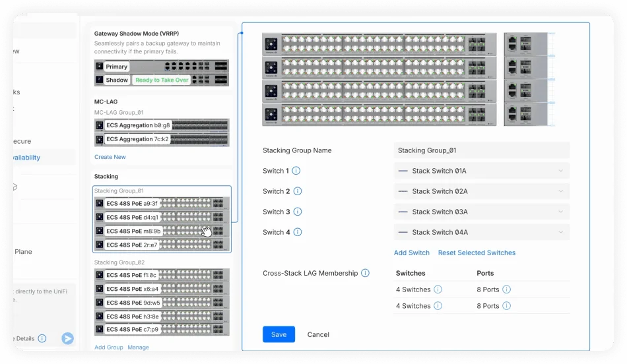The height and width of the screenshot is (364, 627).
Task: Click info icon next to Switch 2
Action: pyautogui.click(x=298, y=191)
